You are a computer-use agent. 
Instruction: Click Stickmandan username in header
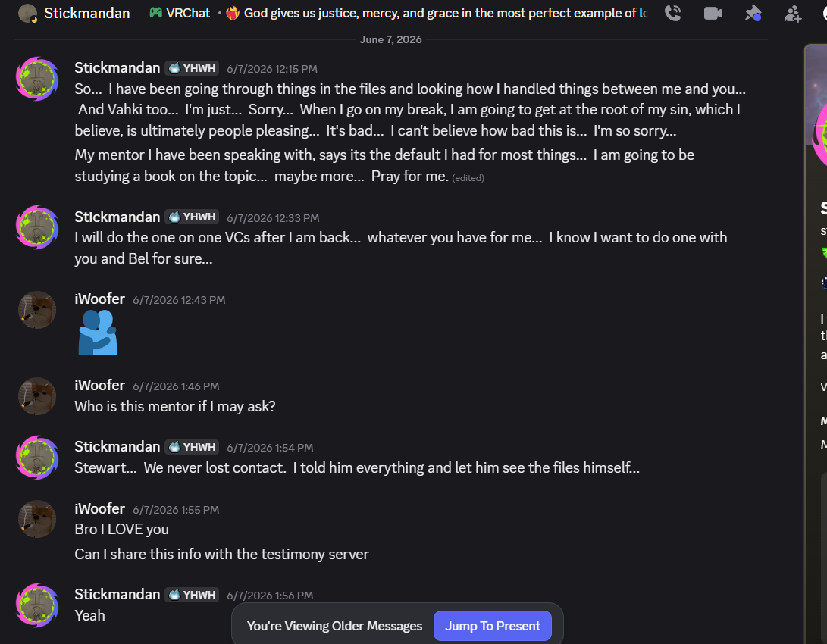coord(87,13)
